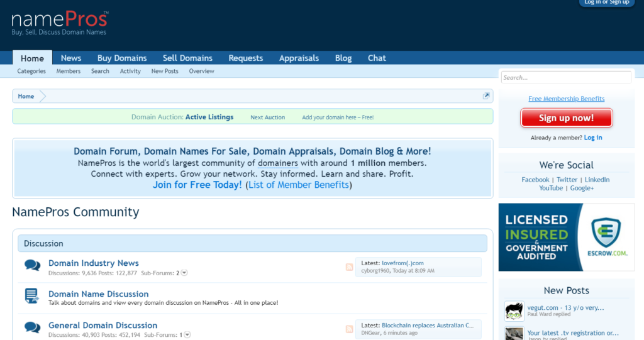Open General Domain Discussion forum
Image resolution: width=644 pixels, height=340 pixels.
coord(103,325)
